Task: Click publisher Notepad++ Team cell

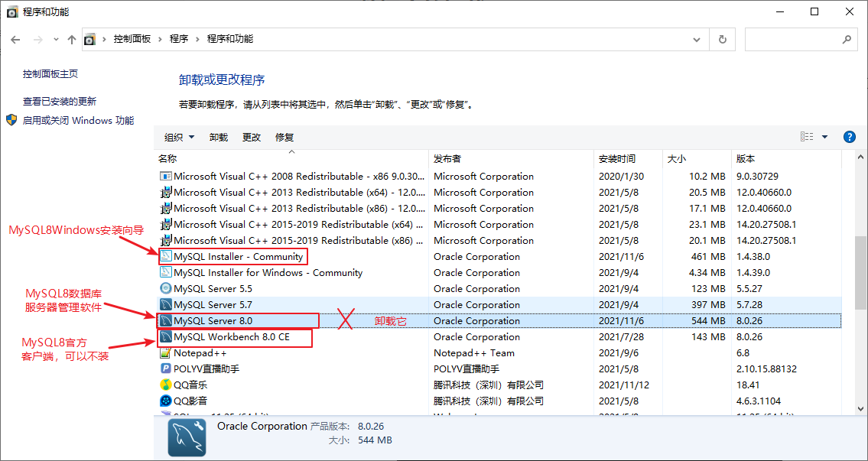Action: point(474,352)
